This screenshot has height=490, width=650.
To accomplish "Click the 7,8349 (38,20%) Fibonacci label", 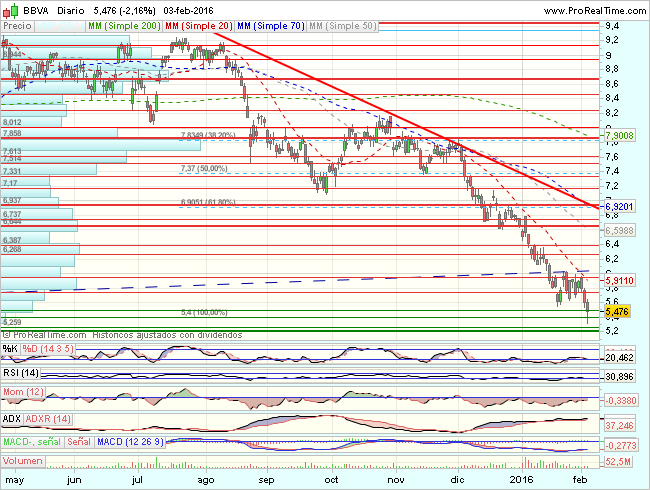I will point(208,135).
